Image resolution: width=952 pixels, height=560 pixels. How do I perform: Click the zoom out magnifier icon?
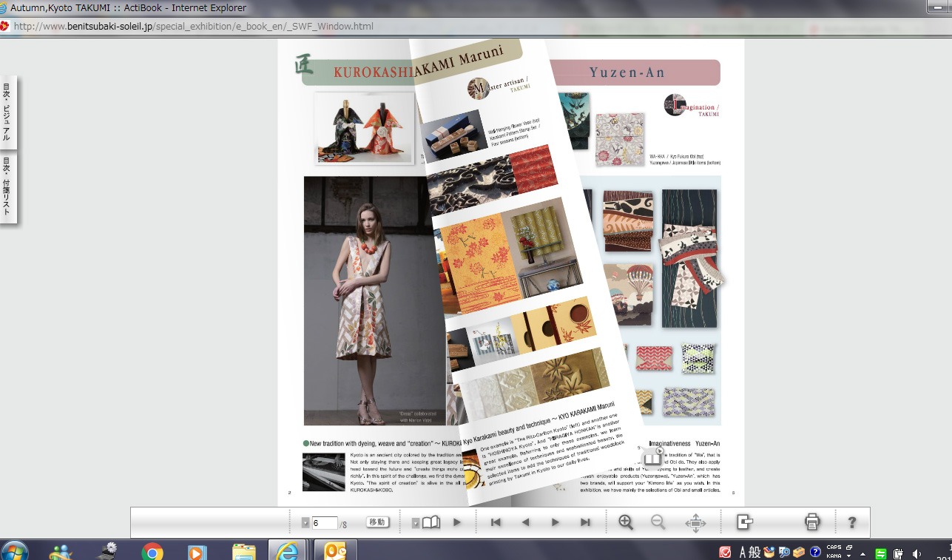point(658,522)
